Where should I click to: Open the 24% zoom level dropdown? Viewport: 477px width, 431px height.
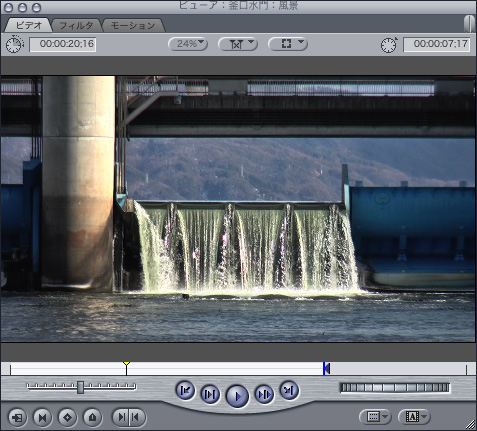[188, 44]
